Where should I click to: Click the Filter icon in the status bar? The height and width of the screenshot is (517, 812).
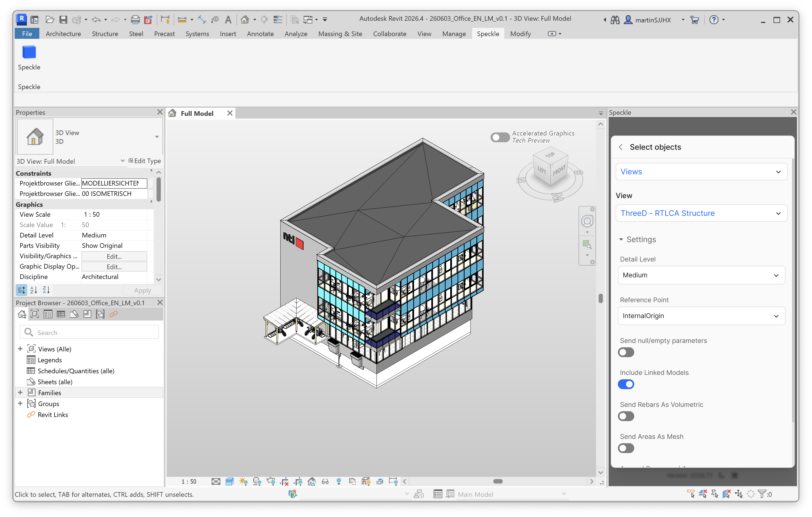click(x=761, y=494)
